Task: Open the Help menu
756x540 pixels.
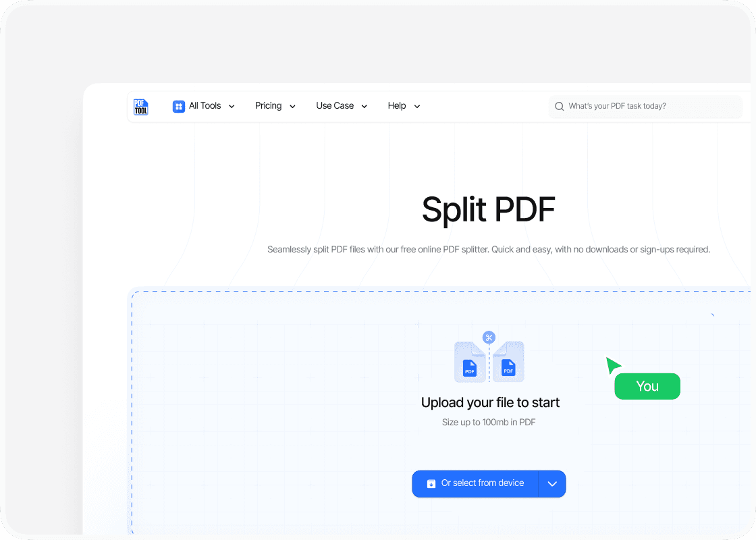Action: click(397, 106)
